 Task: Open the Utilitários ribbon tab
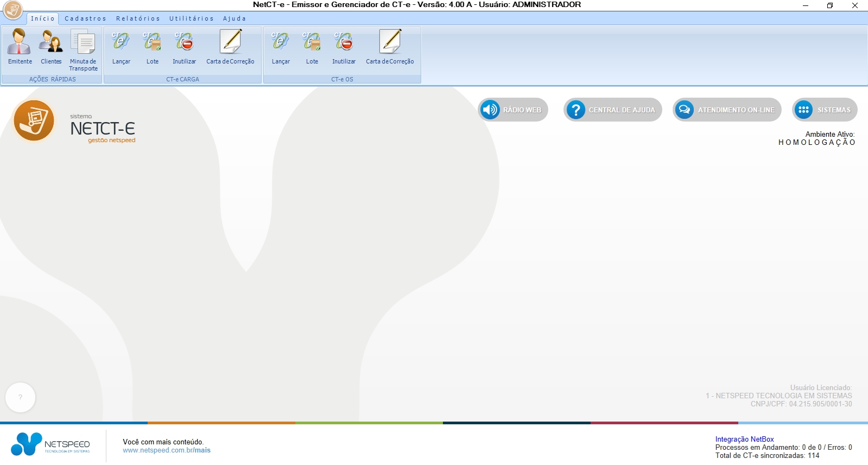click(x=192, y=18)
